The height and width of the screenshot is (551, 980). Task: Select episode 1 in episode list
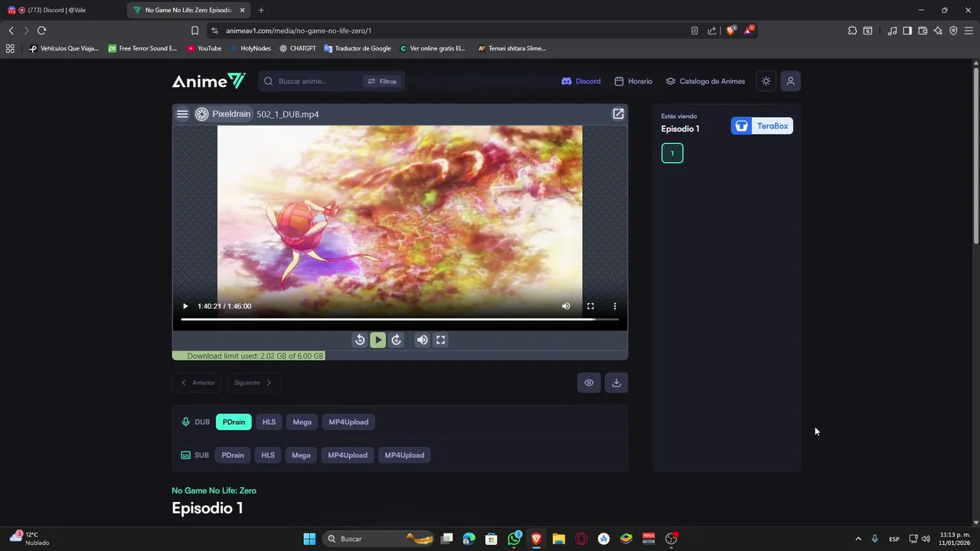click(672, 153)
